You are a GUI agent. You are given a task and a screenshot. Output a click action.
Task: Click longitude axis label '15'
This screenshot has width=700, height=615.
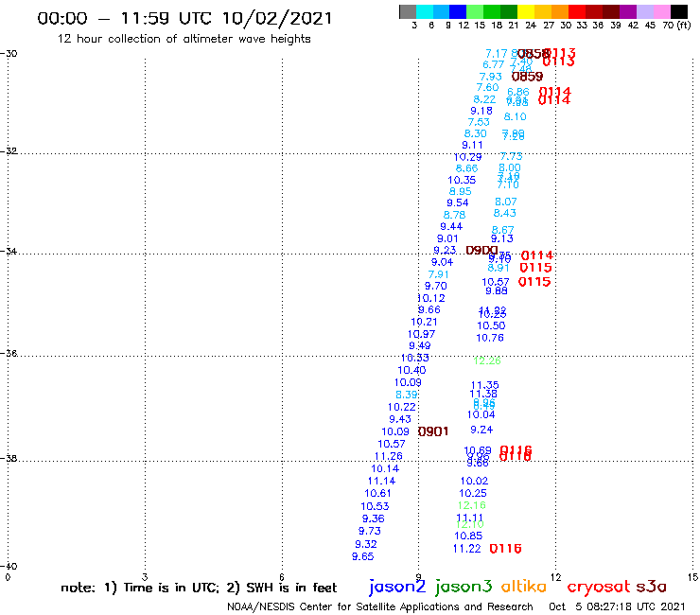point(692,577)
